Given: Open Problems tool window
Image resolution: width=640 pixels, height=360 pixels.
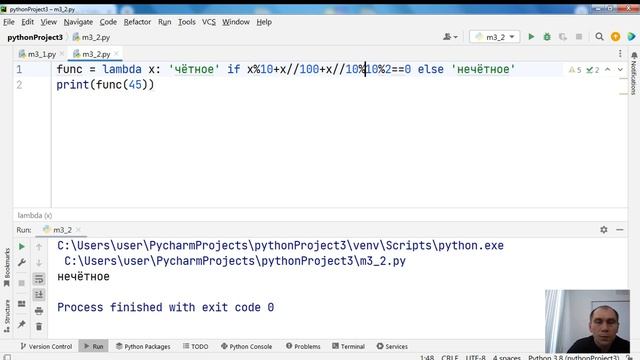Looking at the screenshot, I should [303, 346].
